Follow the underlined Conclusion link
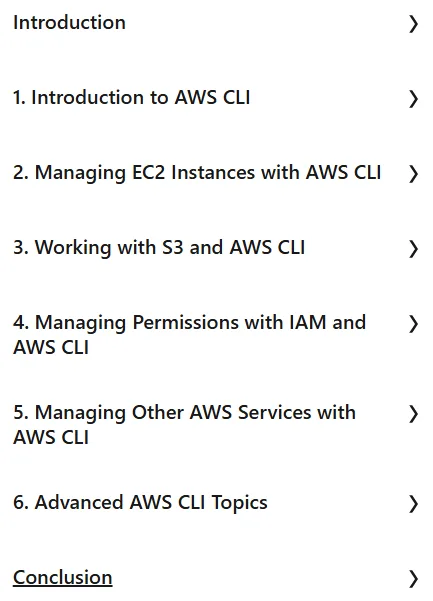433x601 pixels. 62,577
